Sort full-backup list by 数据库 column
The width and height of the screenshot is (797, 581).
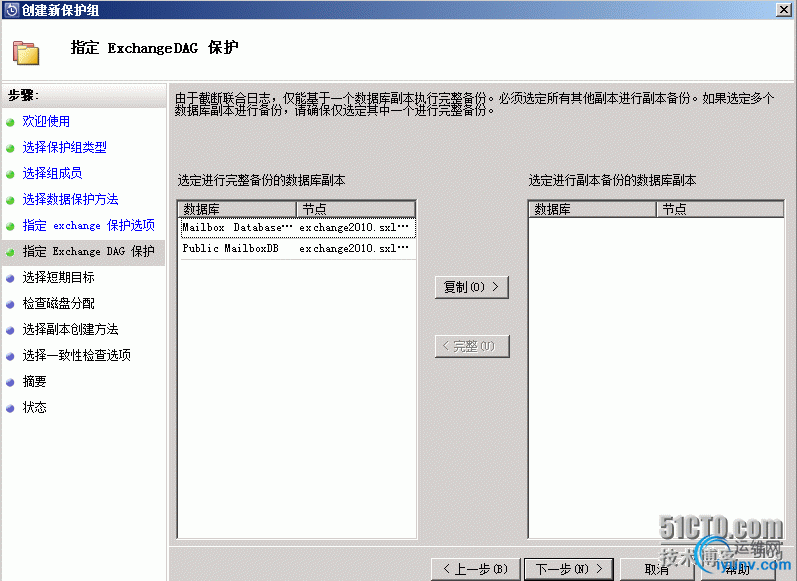pos(237,209)
